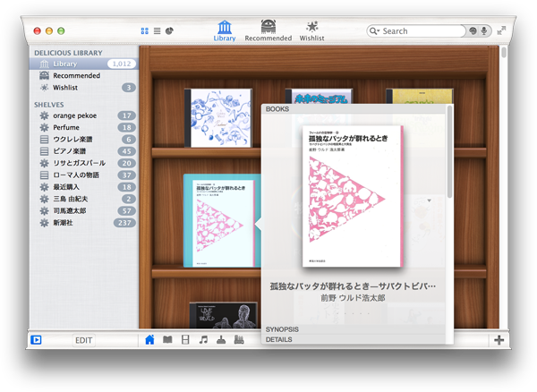Image resolution: width=537 pixels, height=392 pixels.
Task: Click the plus add-item button
Action: click(499, 340)
